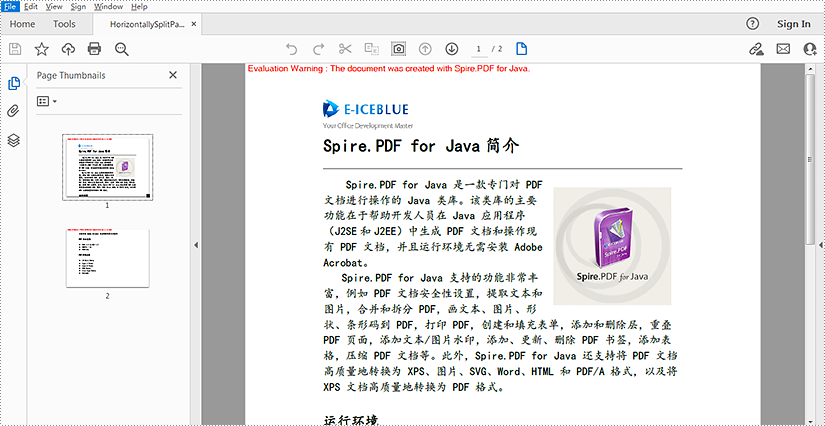Image resolution: width=825 pixels, height=426 pixels.
Task: Collapse the left navigation pane arrow
Action: point(196,245)
